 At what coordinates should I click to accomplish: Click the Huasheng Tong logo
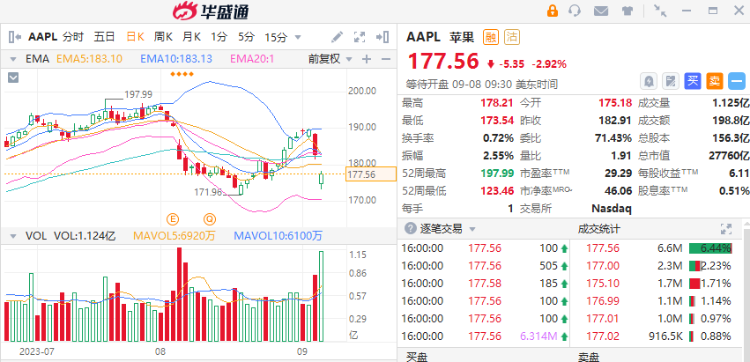click(210, 11)
